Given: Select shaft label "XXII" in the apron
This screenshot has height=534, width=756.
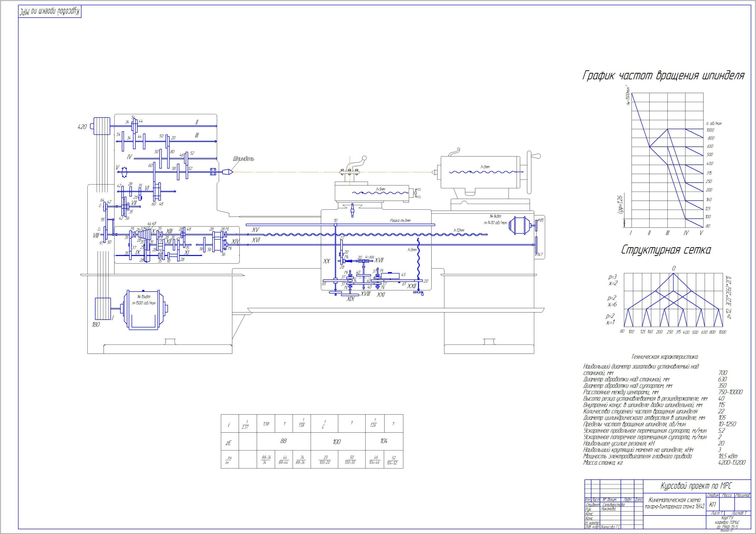Looking at the screenshot, I should click(x=412, y=286).
